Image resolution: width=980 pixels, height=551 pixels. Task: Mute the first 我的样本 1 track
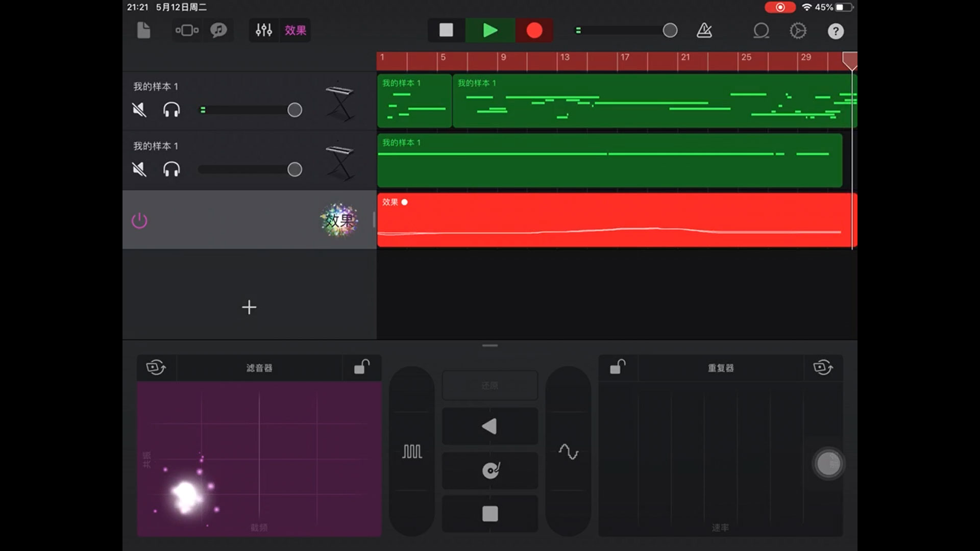point(139,110)
